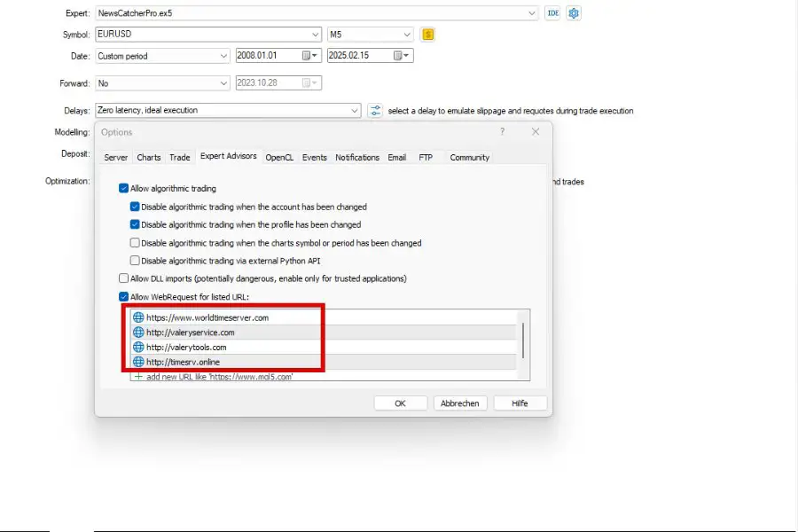This screenshot has width=798, height=532.
Task: Expand the Delays Zero latency dropdown
Action: point(354,111)
